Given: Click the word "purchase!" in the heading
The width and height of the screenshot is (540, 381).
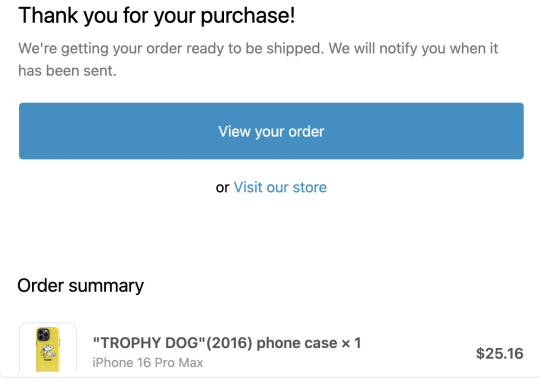Looking at the screenshot, I should tap(248, 17).
